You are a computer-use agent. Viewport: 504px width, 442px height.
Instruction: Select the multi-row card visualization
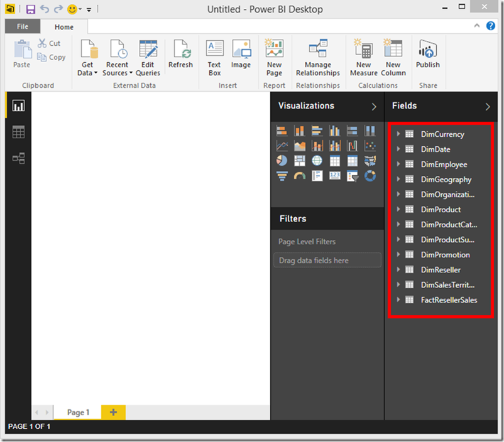coord(317,176)
